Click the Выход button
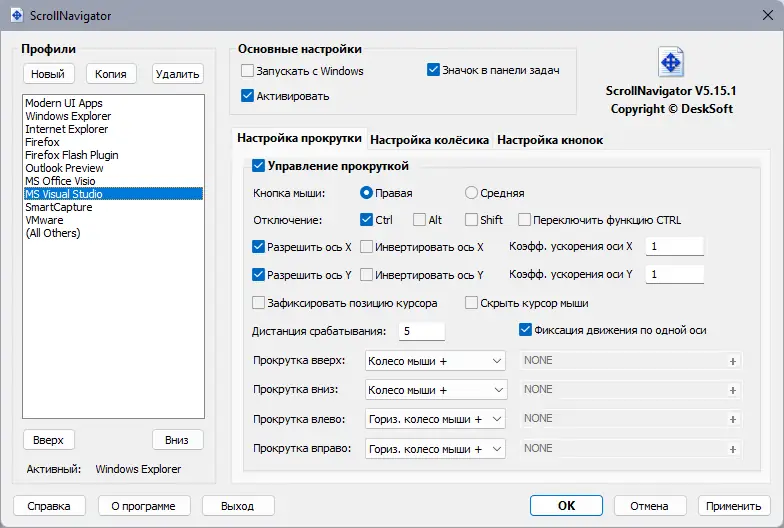 click(238, 506)
